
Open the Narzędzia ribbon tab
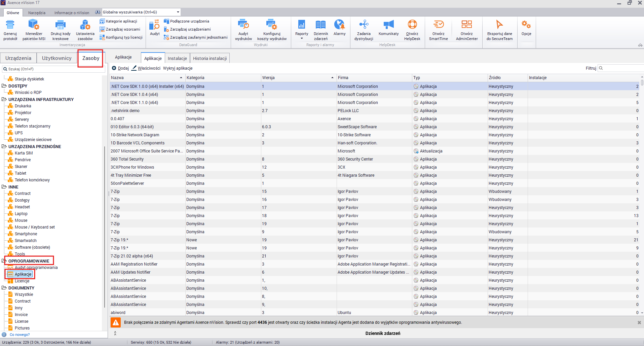[37, 13]
